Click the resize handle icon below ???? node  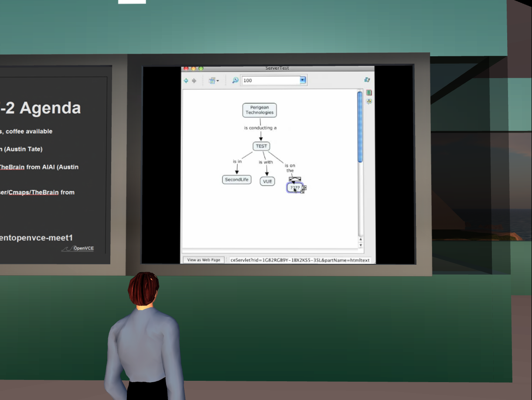[303, 192]
